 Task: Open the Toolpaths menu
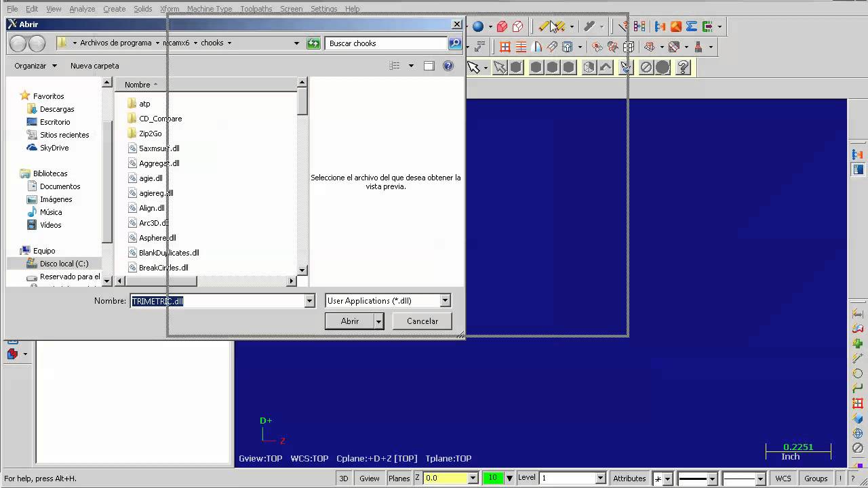(x=256, y=9)
